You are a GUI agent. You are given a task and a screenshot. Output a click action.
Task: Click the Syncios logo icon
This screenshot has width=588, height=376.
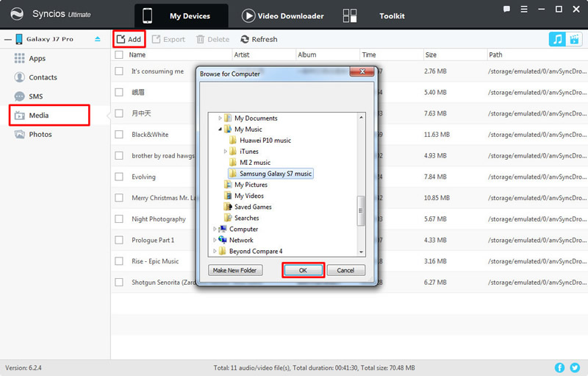click(x=17, y=14)
